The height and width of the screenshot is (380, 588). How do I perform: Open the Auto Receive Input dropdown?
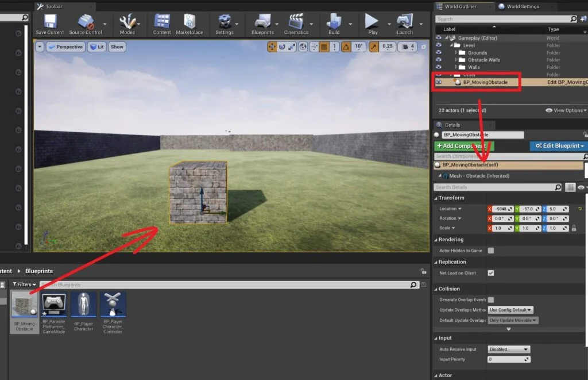tap(509, 349)
